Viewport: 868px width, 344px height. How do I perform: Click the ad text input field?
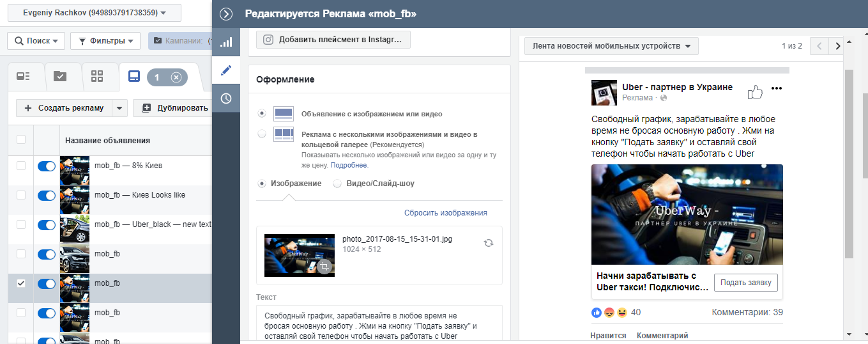(379, 324)
